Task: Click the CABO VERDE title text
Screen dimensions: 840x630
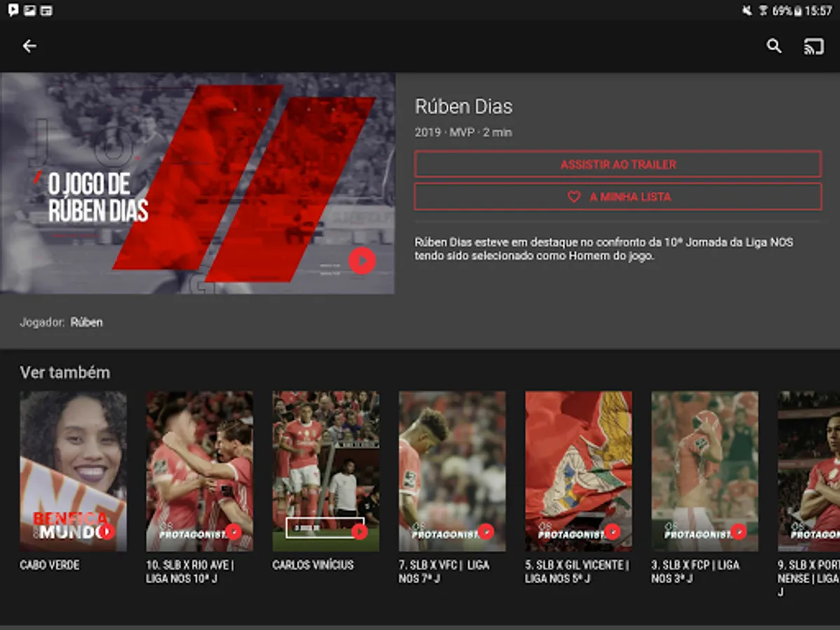Action: coord(50,565)
